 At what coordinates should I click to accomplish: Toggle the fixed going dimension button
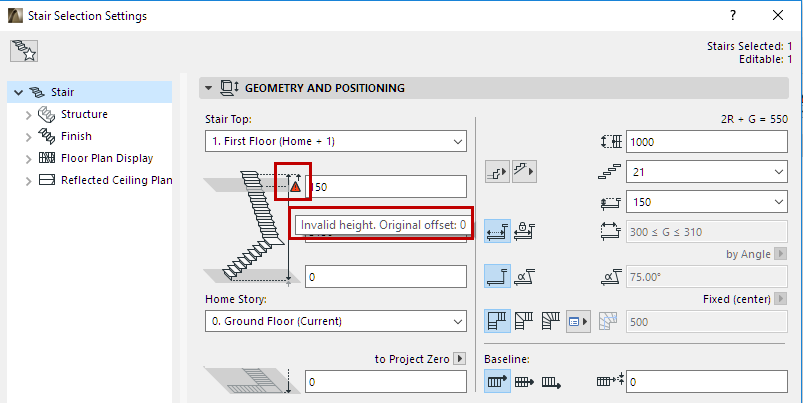pyautogui.click(x=497, y=232)
